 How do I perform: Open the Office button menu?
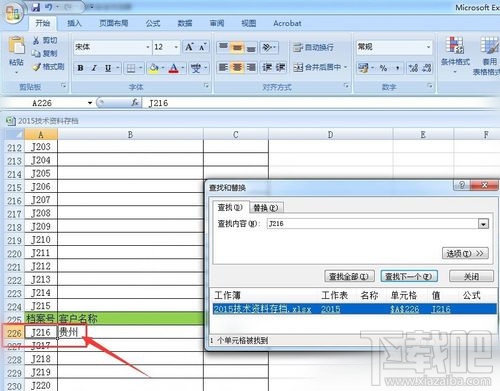coord(13,13)
